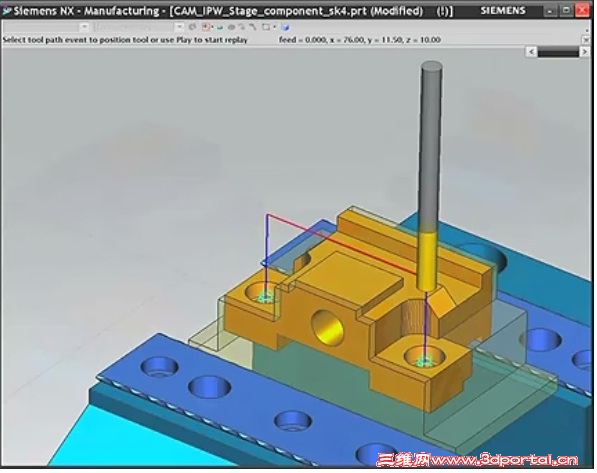Open the small arrow beside the red square icon
597x473 pixels.
coord(212,27)
